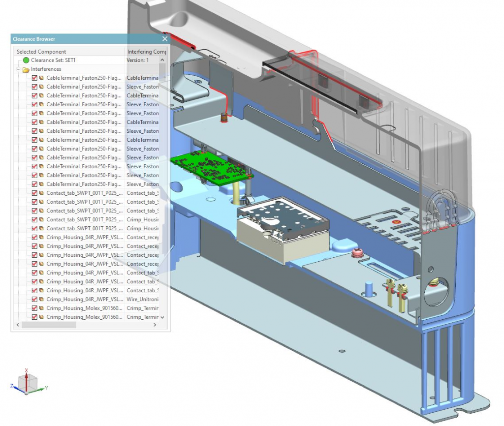Image resolution: width=504 pixels, height=426 pixels.
Task: Click interference icon on first CableTerminal_Faston250 row
Action: [x=42, y=78]
